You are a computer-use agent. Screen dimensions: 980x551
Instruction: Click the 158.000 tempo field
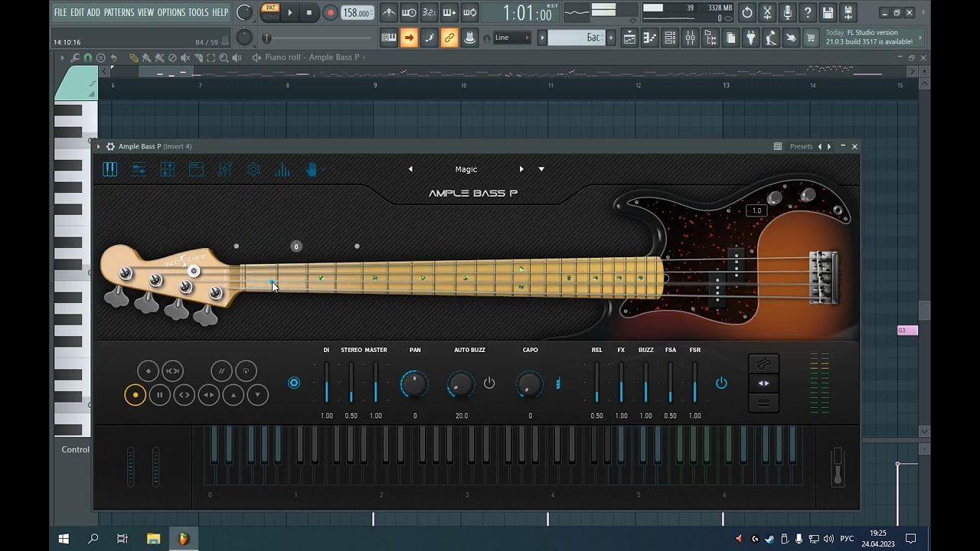click(x=356, y=13)
